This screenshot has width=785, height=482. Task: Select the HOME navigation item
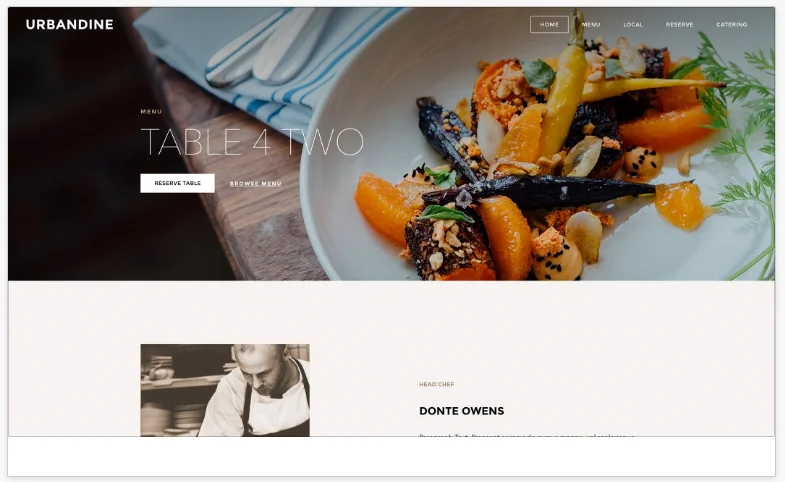click(549, 25)
